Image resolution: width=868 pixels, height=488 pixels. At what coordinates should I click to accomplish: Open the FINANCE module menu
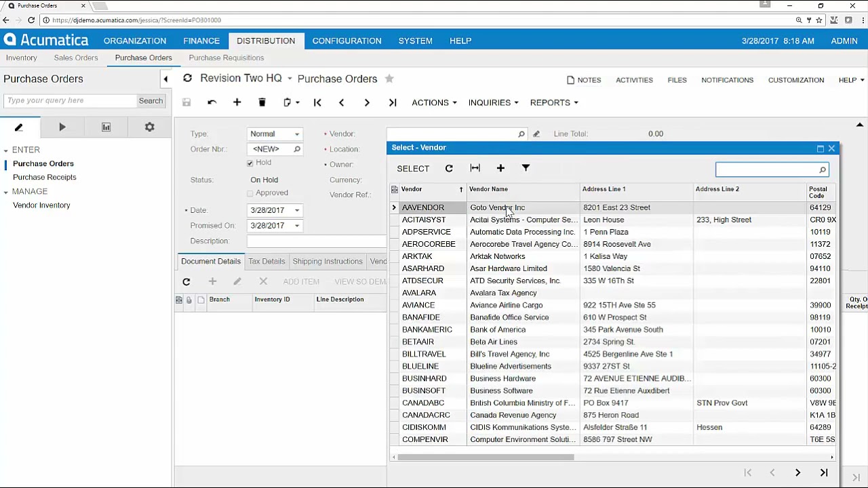pyautogui.click(x=201, y=41)
